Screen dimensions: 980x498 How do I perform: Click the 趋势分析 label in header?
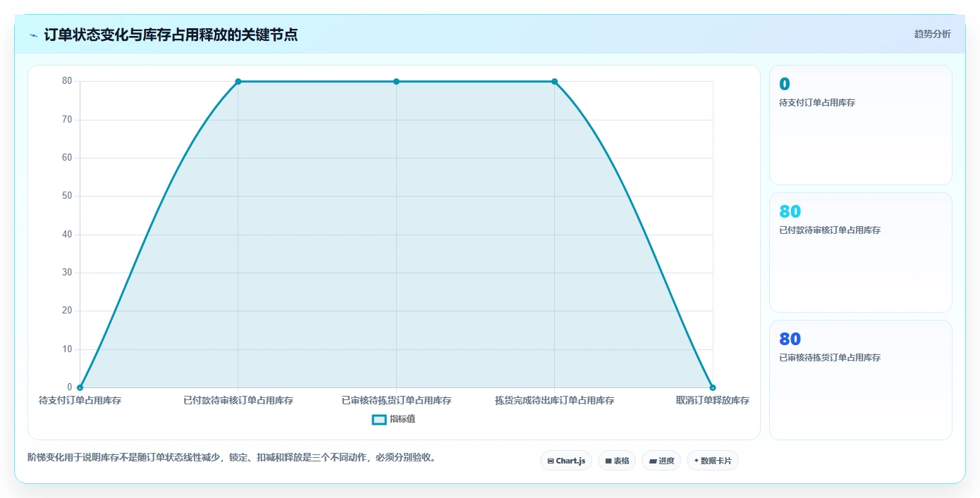coord(932,34)
